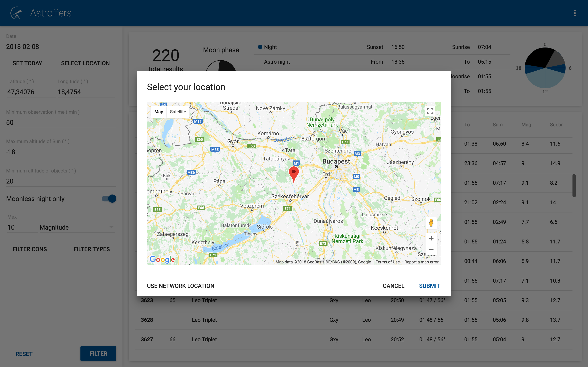This screenshot has width=588, height=367.
Task: Click the Street View pegman icon
Action: 431,223
